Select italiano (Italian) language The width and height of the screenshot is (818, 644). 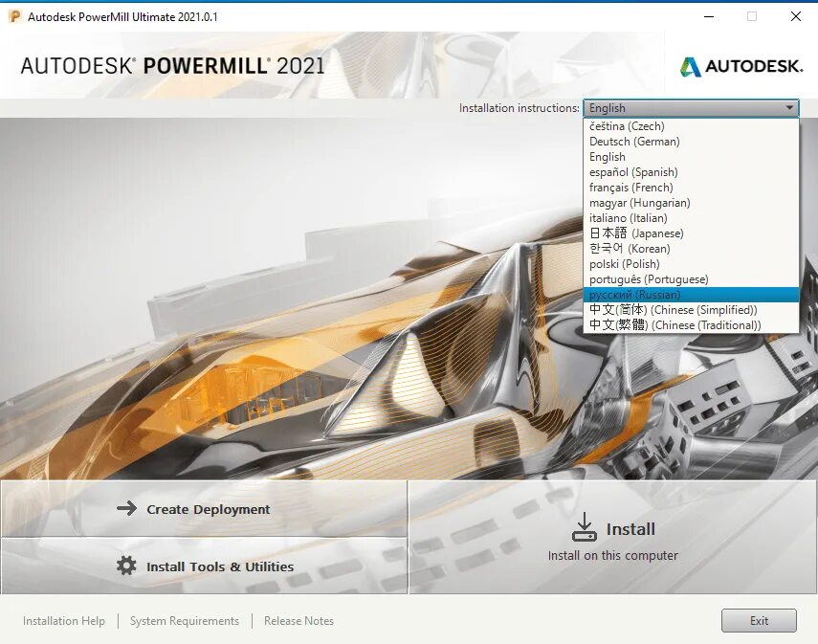[691, 218]
